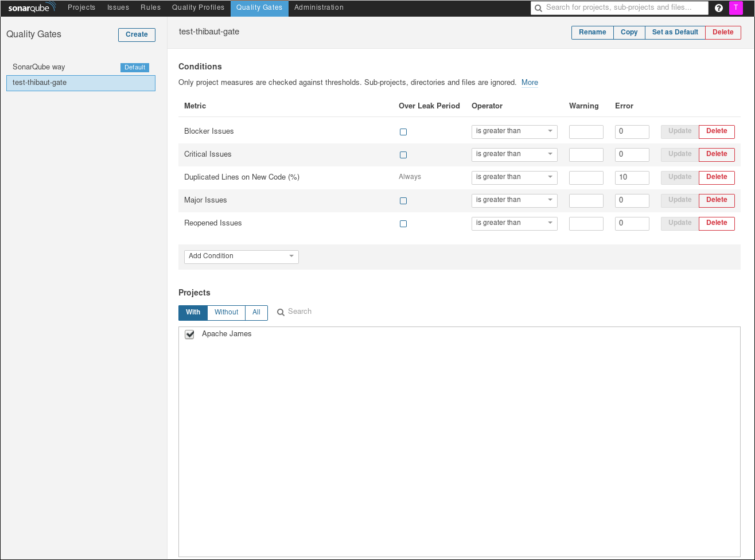Open Rules in the top navigation

[x=151, y=8]
